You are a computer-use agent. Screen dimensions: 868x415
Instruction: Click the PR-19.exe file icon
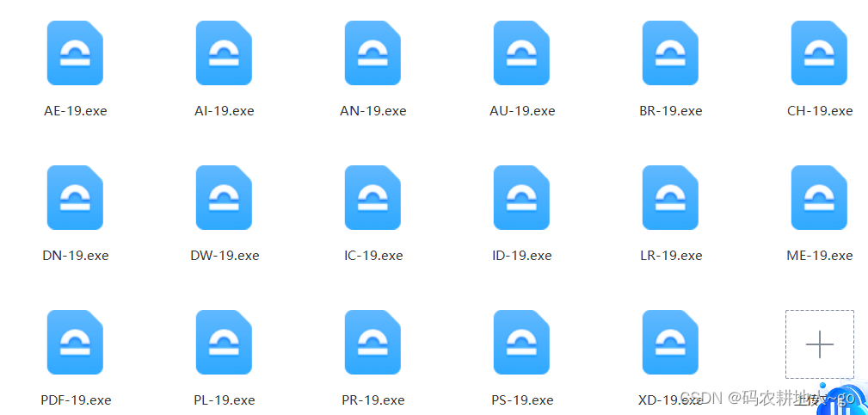[373, 343]
